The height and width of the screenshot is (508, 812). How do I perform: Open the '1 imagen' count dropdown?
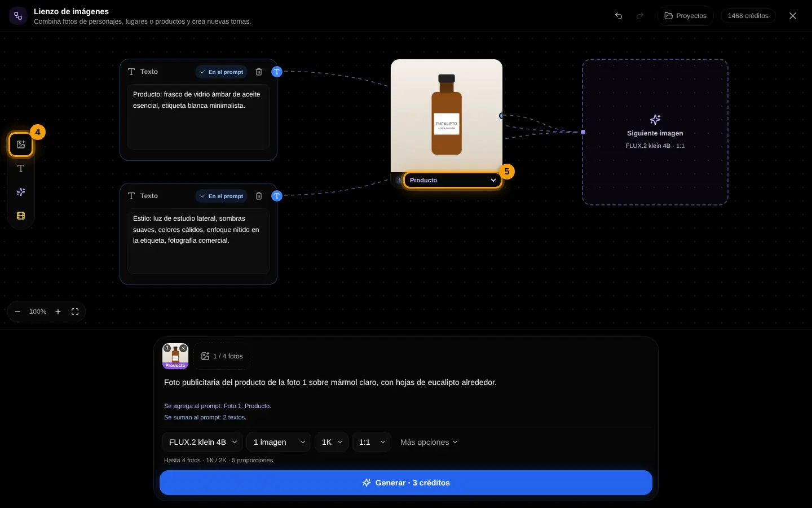tap(279, 442)
